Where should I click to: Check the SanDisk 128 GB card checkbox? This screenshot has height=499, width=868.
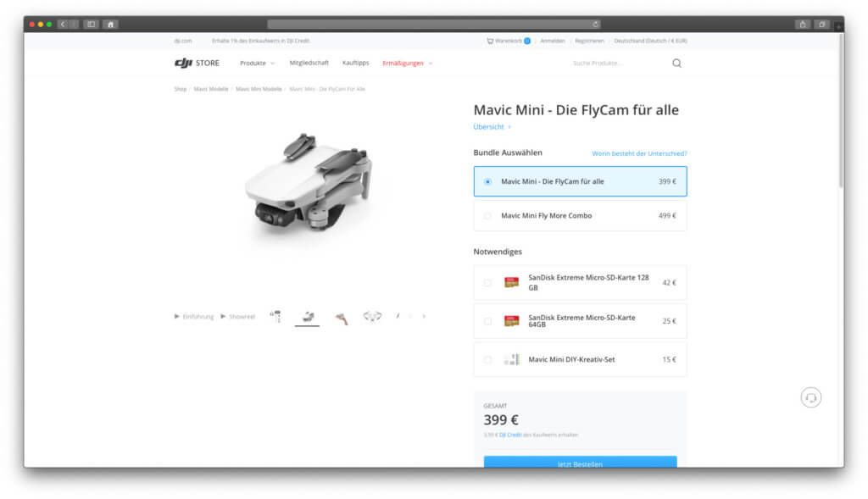coord(487,283)
